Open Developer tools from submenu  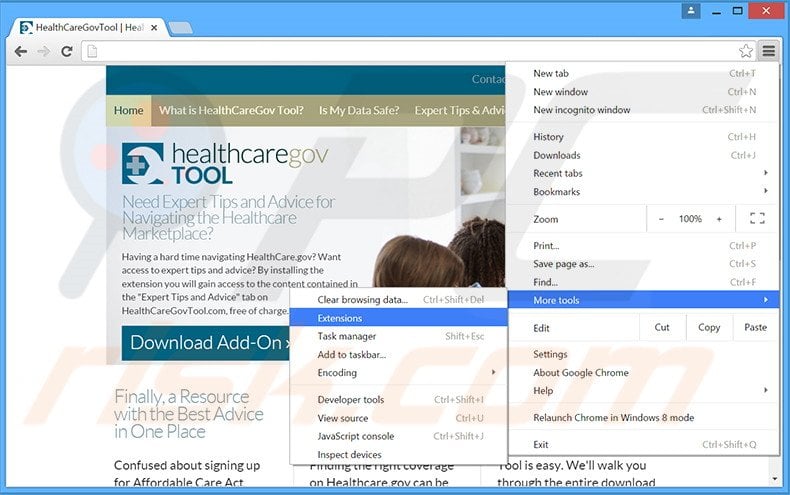point(399,400)
